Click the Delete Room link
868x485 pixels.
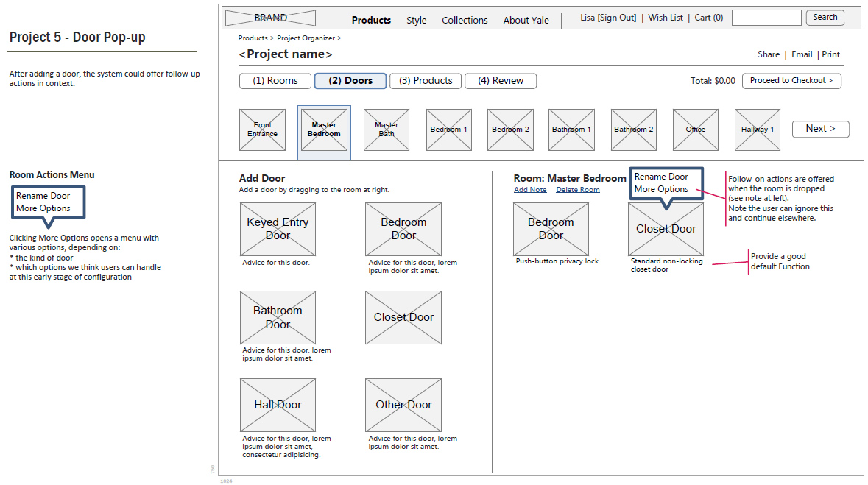(578, 190)
